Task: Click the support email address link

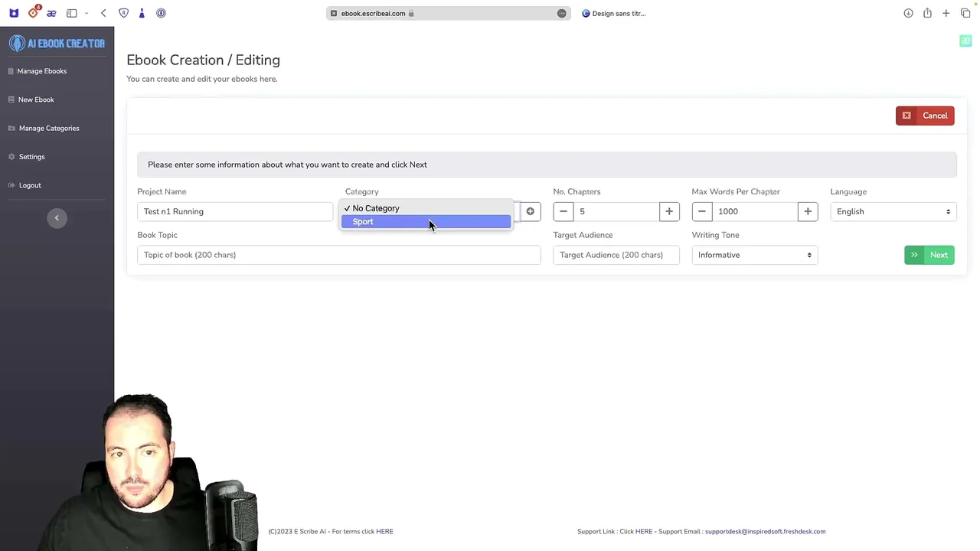Action: click(x=765, y=531)
